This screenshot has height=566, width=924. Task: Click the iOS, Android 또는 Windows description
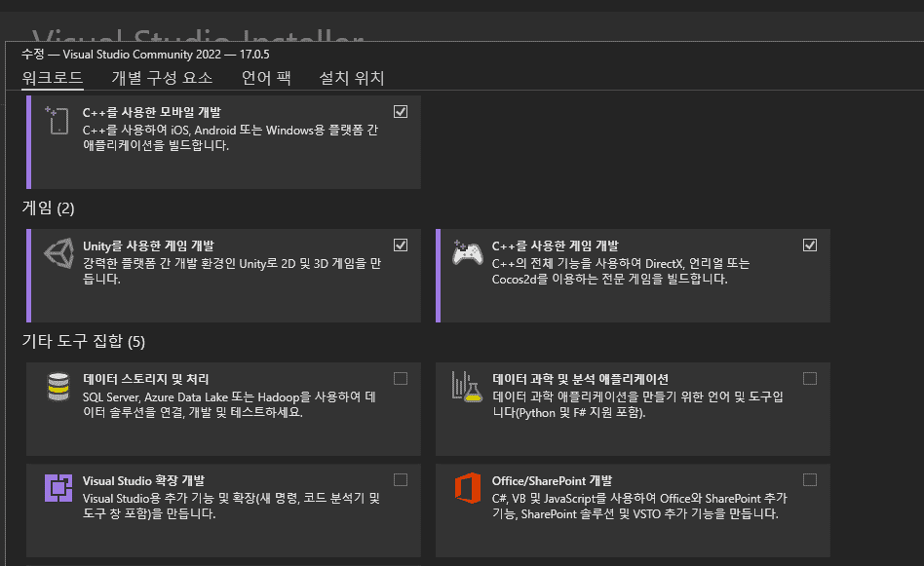coord(230,137)
